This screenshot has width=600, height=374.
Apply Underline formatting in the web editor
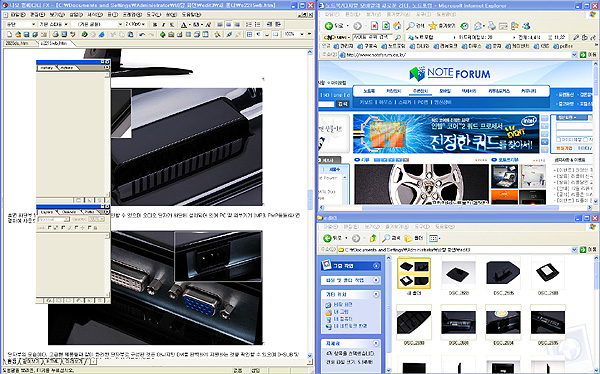[x=172, y=24]
